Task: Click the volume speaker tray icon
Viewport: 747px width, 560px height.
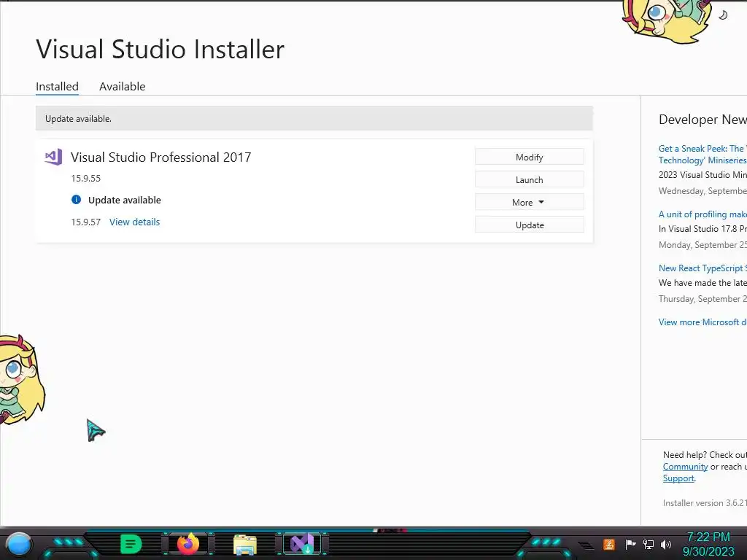Action: [665, 544]
